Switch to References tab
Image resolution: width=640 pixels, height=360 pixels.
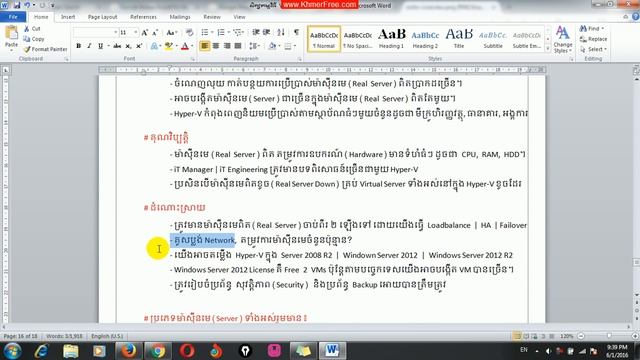point(143,17)
